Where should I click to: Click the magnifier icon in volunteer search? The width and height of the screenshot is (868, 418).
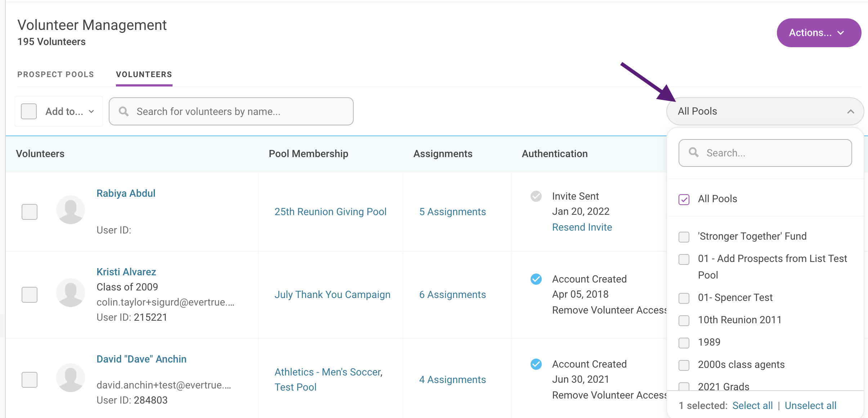[124, 111]
